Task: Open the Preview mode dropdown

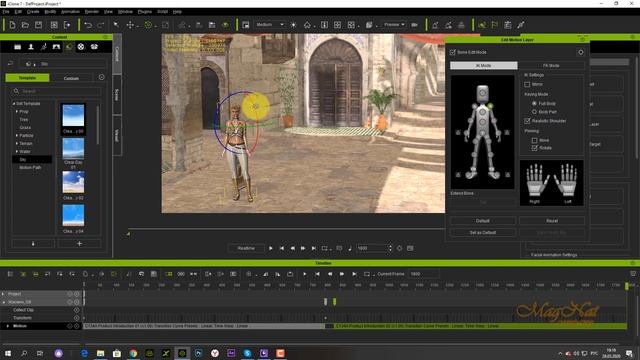Action: (394, 25)
